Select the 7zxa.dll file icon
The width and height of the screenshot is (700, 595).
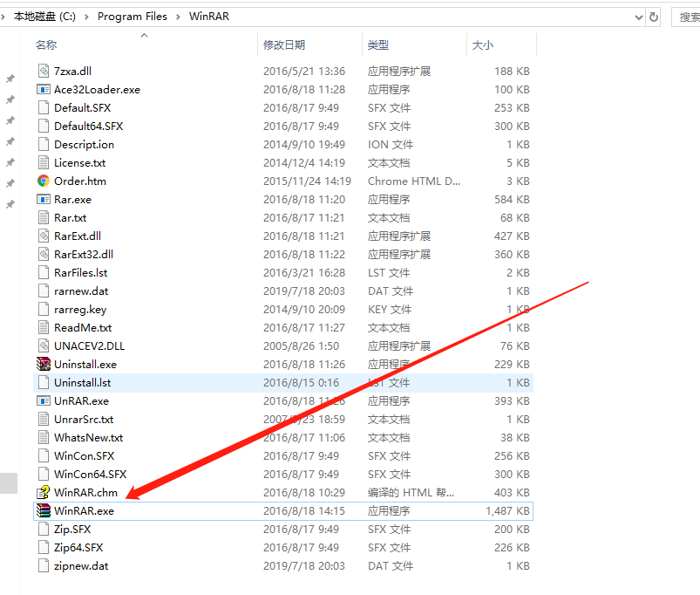pyautogui.click(x=44, y=71)
